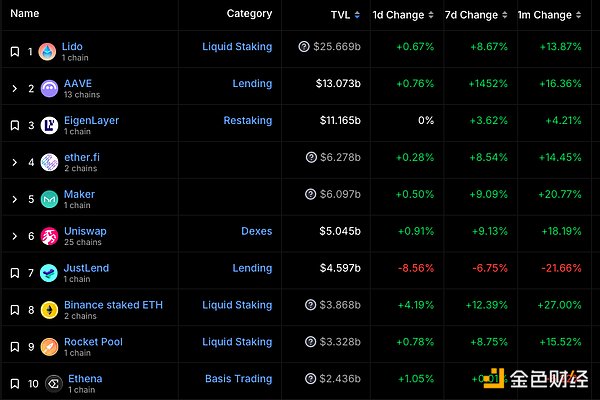Click the Lido protocol logo

click(x=48, y=52)
